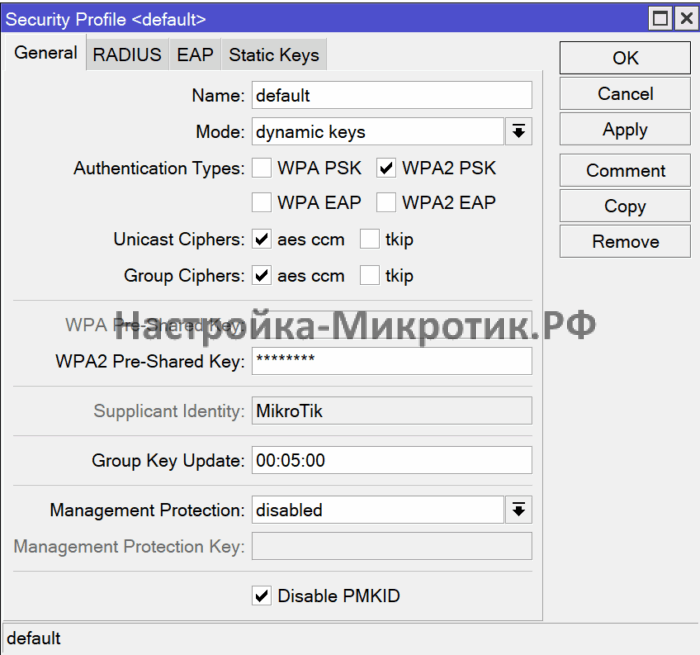Image resolution: width=700 pixels, height=655 pixels.
Task: Toggle aes ccm under Unicast Ciphers
Action: 262,240
